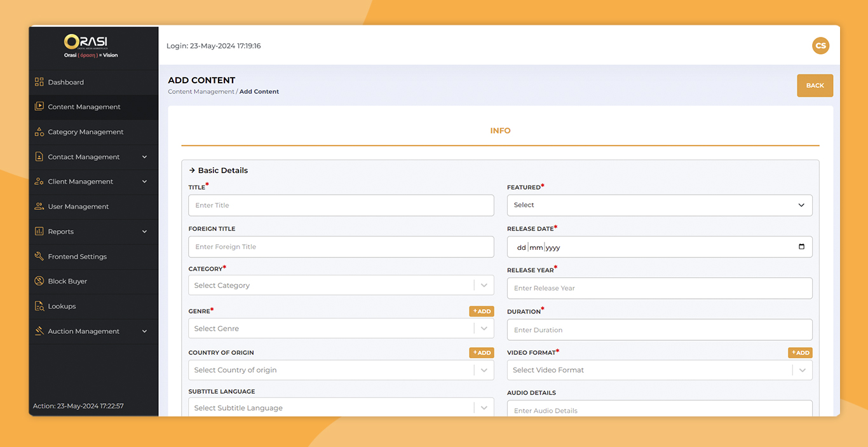Click the Category Management shapes icon

(x=39, y=132)
